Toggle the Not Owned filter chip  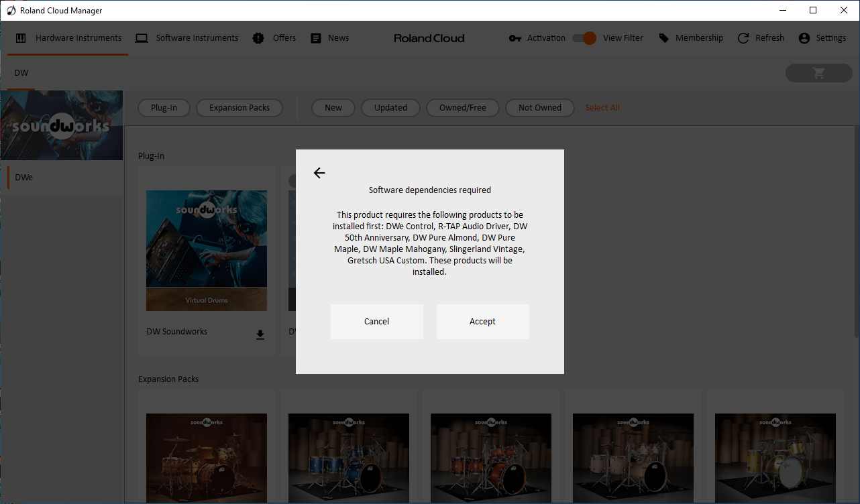click(540, 108)
